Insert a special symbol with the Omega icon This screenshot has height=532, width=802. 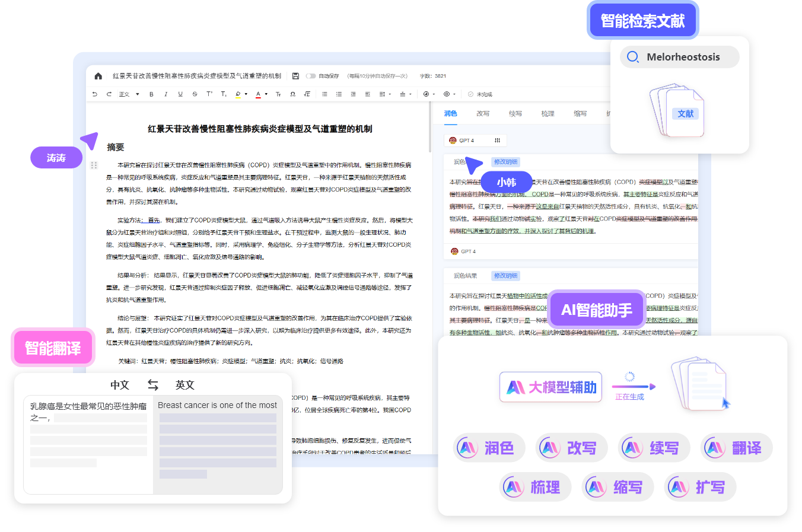coord(292,94)
